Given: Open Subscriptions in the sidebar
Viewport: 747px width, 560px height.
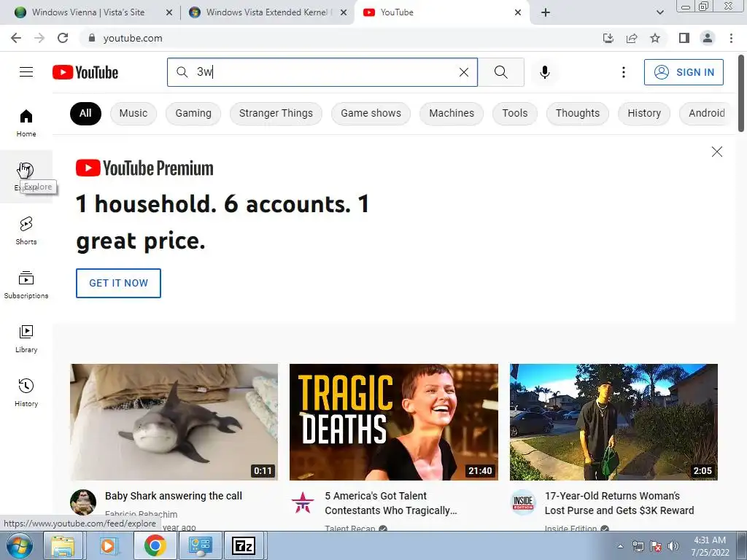Looking at the screenshot, I should (x=26, y=285).
